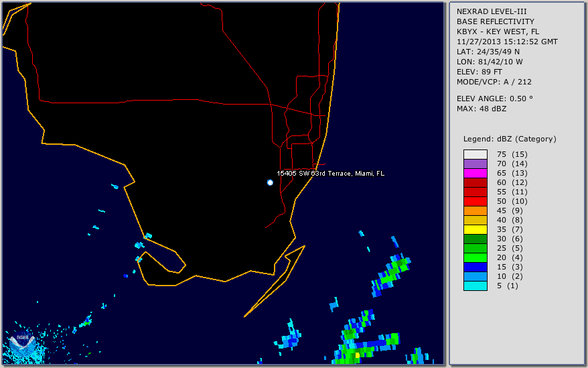Select the 35 dBZ yellow legend swatch

pyautogui.click(x=475, y=229)
